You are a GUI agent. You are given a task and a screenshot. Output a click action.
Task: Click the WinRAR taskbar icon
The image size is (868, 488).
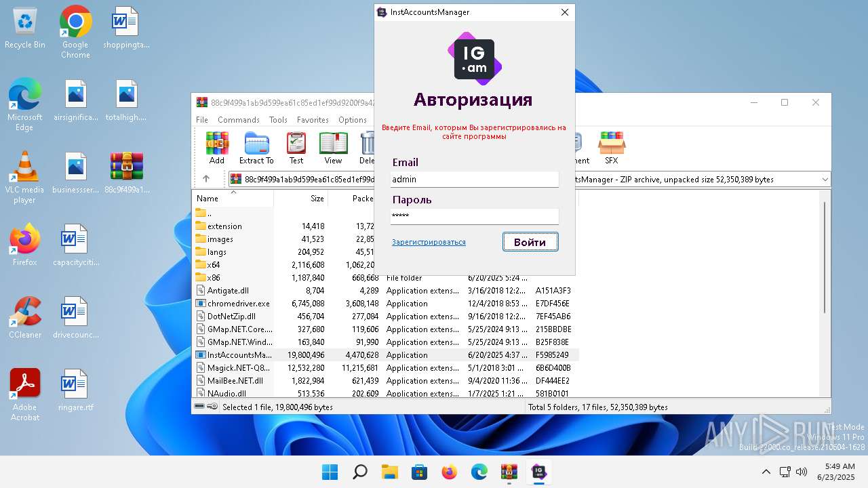tap(509, 472)
